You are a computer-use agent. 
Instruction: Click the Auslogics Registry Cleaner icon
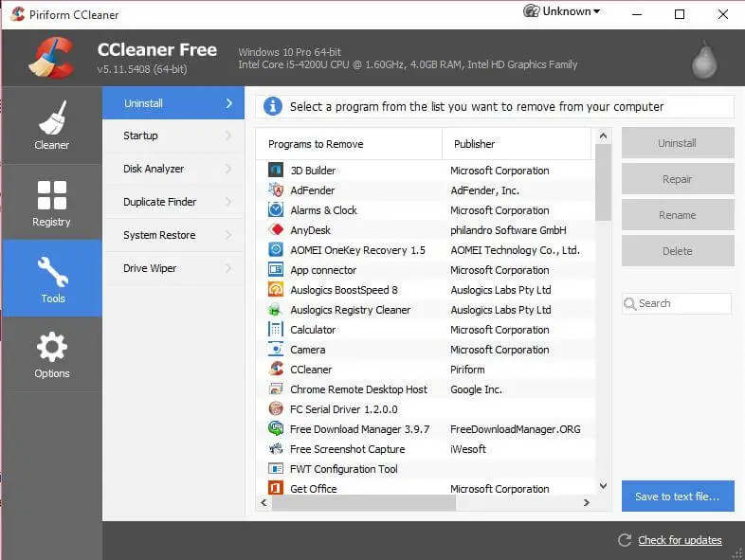(276, 310)
